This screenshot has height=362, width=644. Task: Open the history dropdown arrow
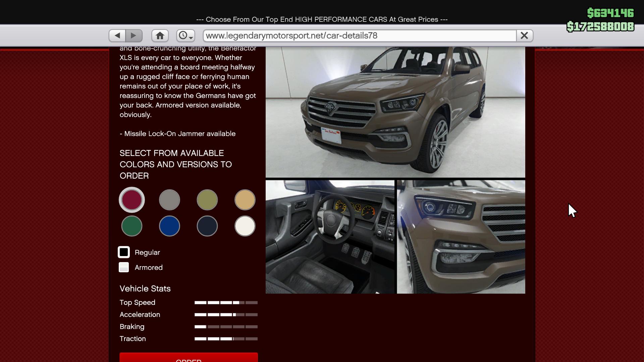pyautogui.click(x=191, y=38)
